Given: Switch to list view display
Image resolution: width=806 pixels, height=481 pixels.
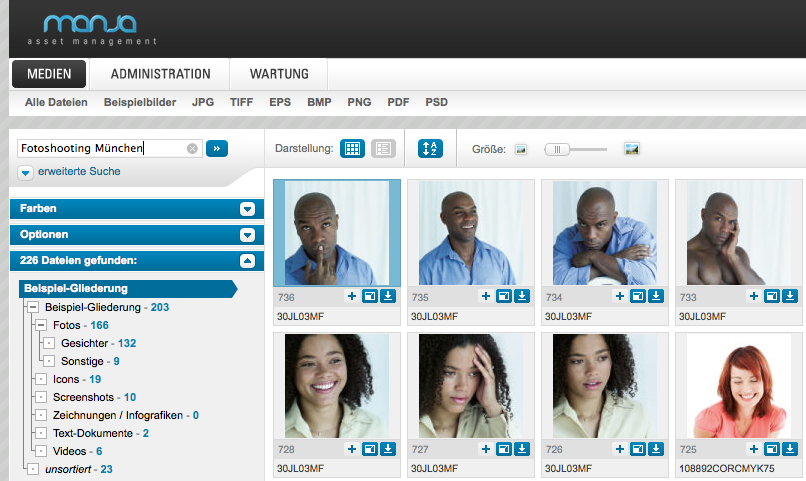Looking at the screenshot, I should [x=383, y=148].
